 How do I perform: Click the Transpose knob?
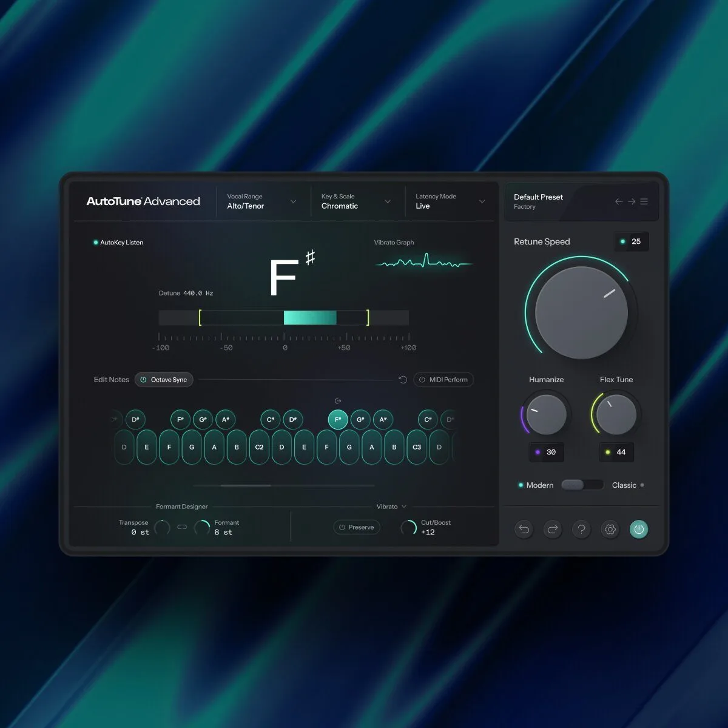click(162, 528)
